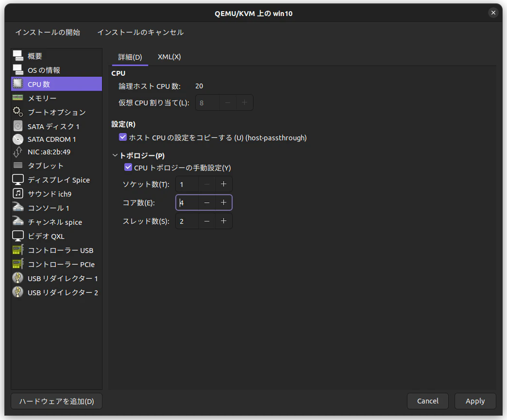Focus the スレッド数(S) value field

(x=187, y=221)
